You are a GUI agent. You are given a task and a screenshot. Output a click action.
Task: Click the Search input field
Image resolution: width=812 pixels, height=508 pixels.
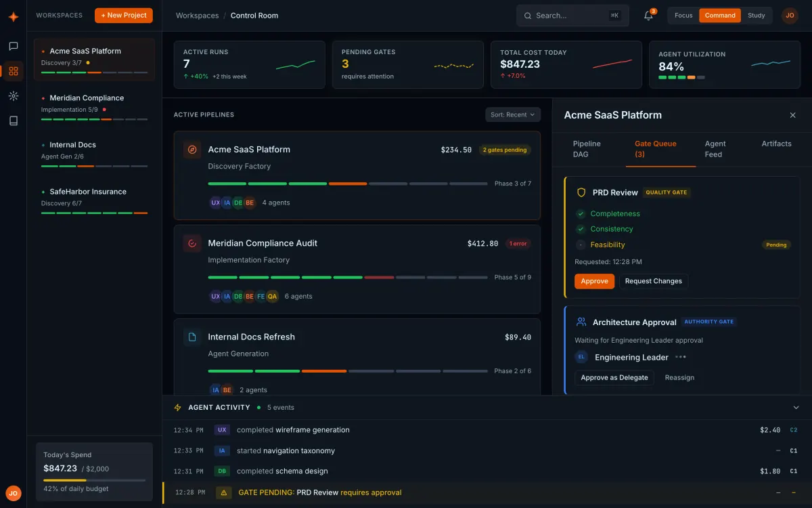tap(572, 16)
